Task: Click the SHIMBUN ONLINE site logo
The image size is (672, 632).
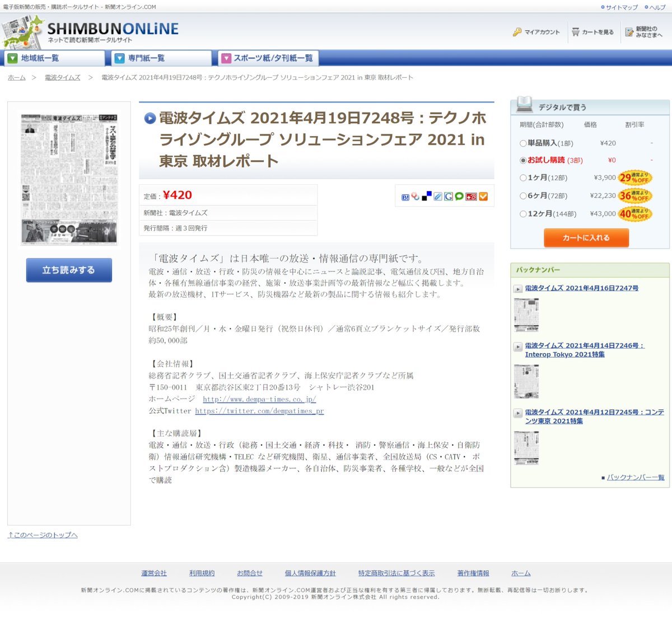Action: (x=90, y=32)
